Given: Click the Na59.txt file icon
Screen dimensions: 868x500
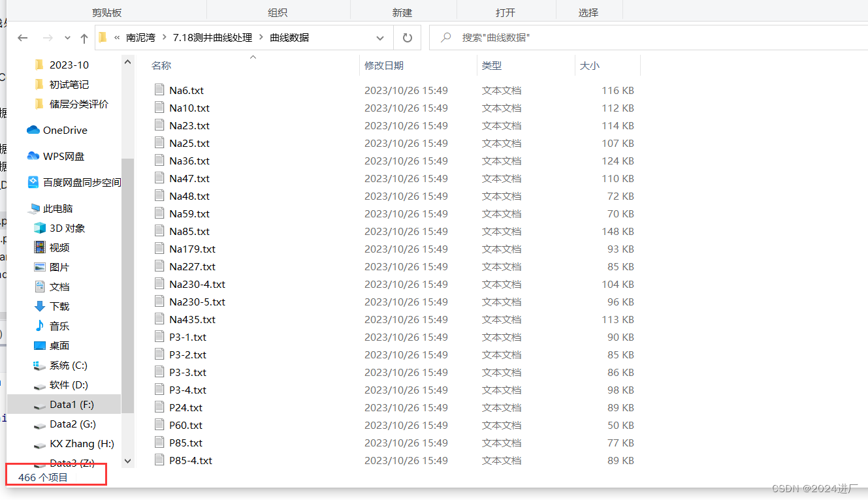Looking at the screenshot, I should [x=159, y=213].
